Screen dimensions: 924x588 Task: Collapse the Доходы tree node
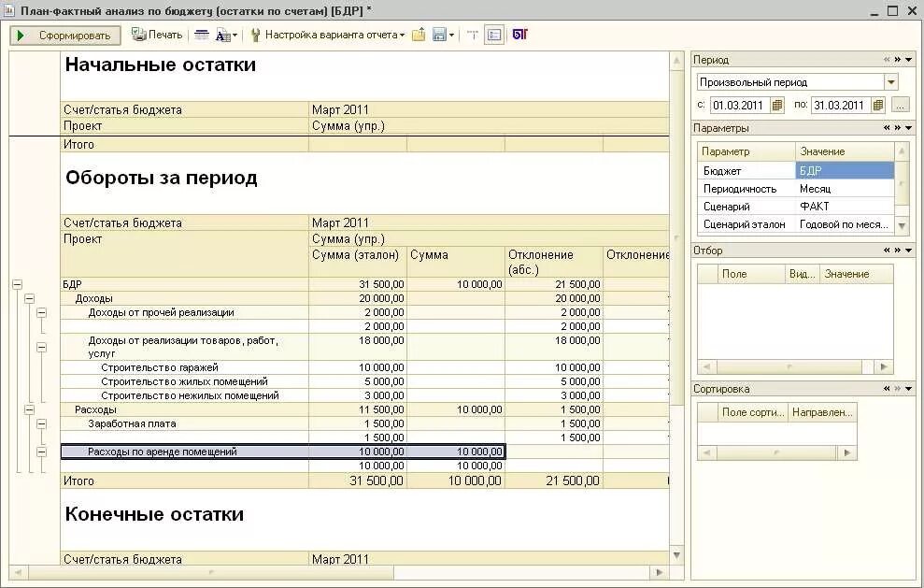[x=29, y=298]
